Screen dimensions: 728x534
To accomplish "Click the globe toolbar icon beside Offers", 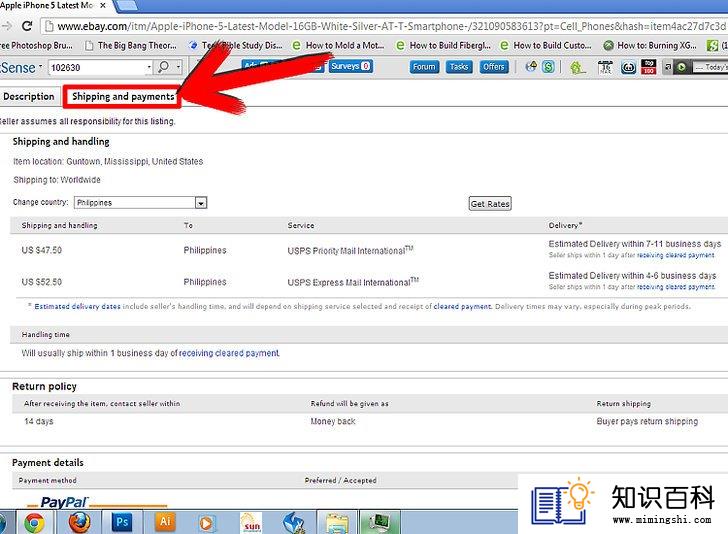I will pyautogui.click(x=531, y=67).
